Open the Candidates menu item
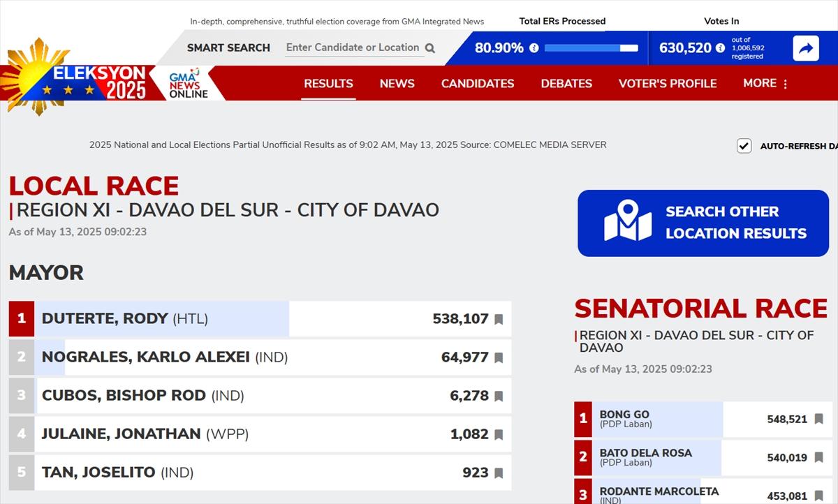The height and width of the screenshot is (504, 838). point(478,83)
